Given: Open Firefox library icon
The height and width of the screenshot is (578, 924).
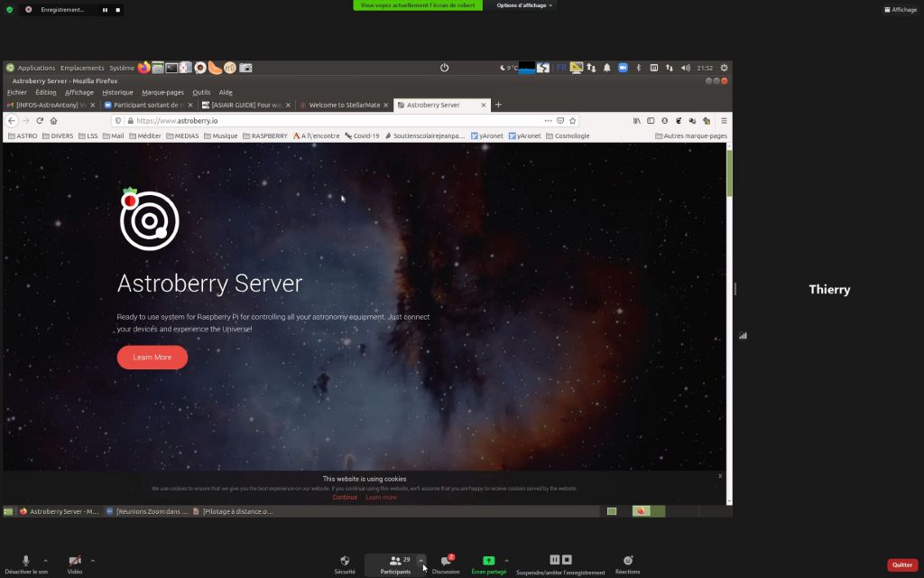Looking at the screenshot, I should coord(637,121).
